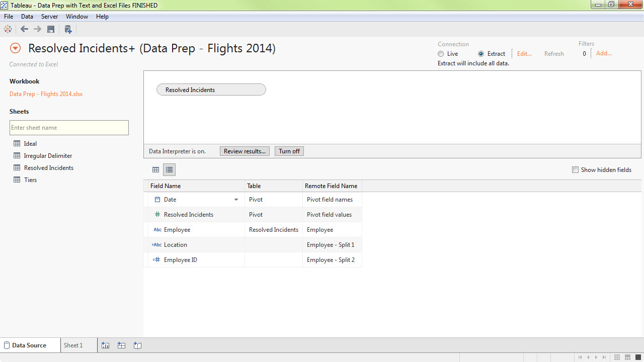Viewport: 644px width, 362px height.
Task: Check Show hidden fields
Action: point(575,169)
